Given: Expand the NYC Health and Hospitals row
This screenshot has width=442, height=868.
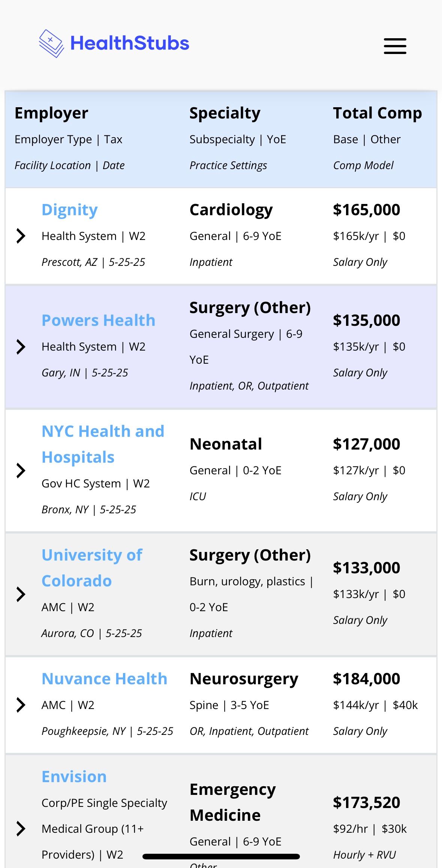Looking at the screenshot, I should [x=21, y=470].
